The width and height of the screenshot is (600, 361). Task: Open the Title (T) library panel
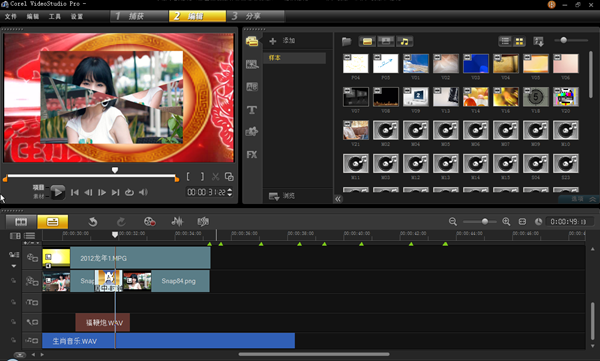click(252, 110)
